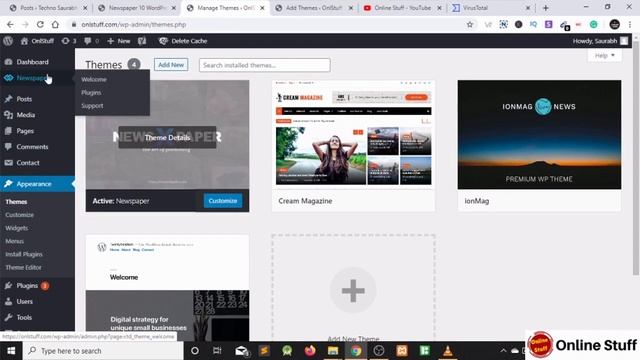This screenshot has height=360, width=640.
Task: Open the New content menu in admin bar
Action: [119, 41]
